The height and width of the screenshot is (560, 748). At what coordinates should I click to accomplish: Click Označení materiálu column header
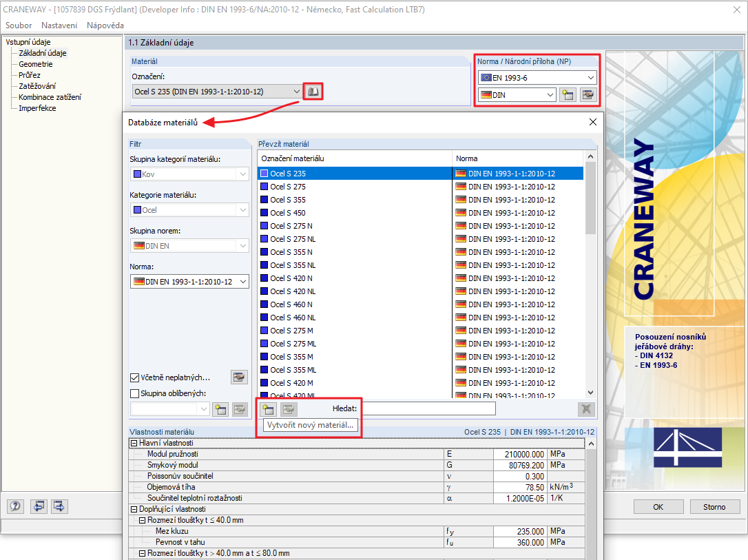tap(355, 158)
